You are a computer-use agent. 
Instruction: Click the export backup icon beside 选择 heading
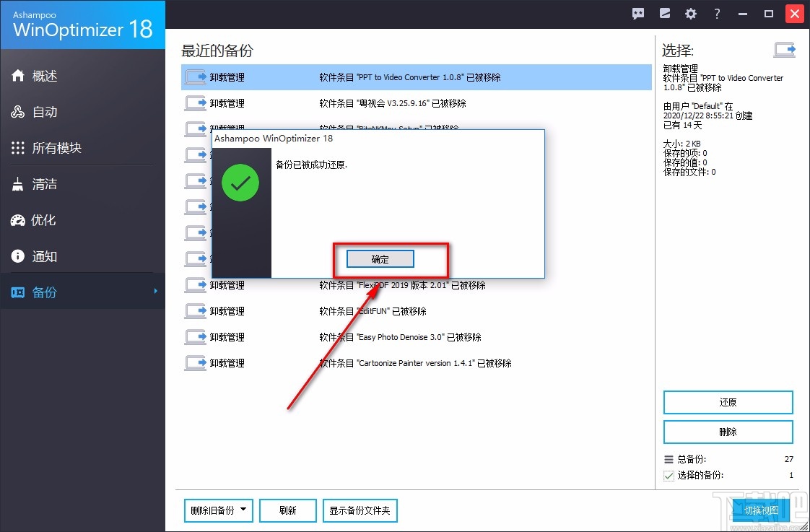point(785,49)
